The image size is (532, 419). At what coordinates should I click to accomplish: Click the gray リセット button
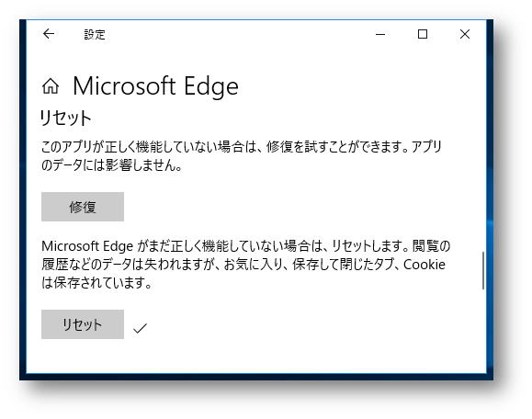click(83, 324)
